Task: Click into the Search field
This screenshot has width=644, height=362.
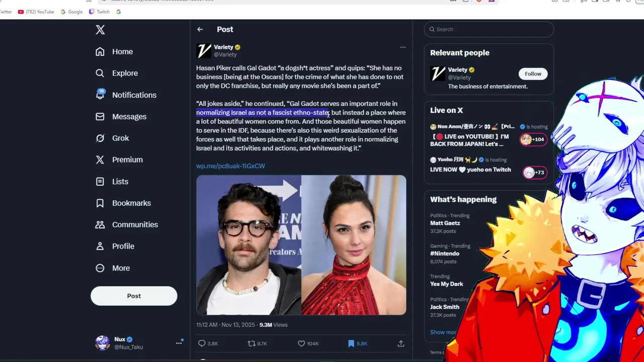Action: pos(489,29)
